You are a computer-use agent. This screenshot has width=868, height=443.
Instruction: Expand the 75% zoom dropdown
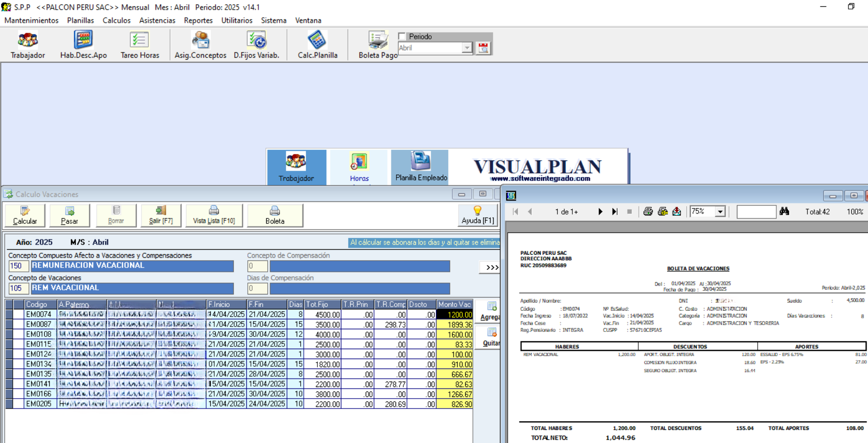(x=720, y=211)
